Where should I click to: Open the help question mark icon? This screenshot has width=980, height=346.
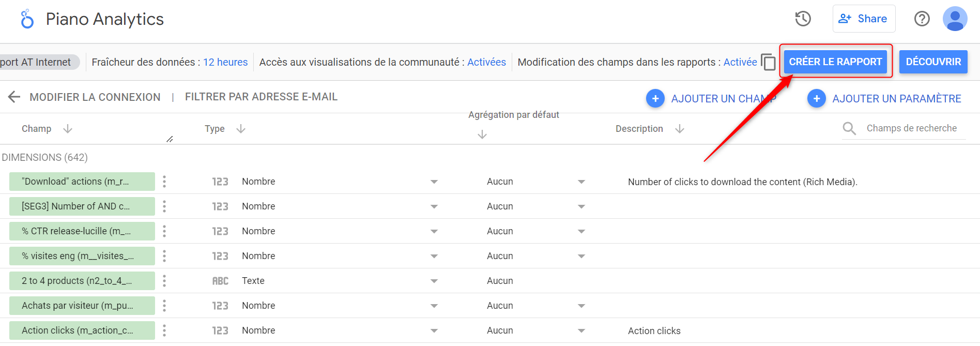[922, 19]
